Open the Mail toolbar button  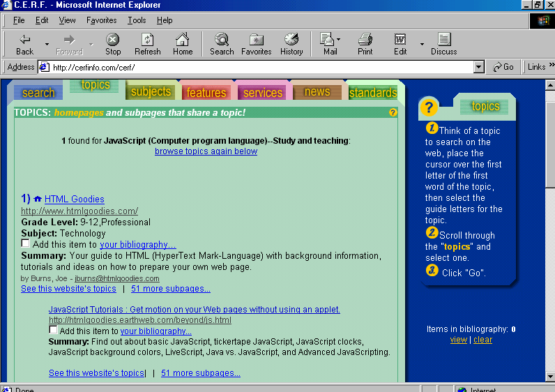point(328,44)
